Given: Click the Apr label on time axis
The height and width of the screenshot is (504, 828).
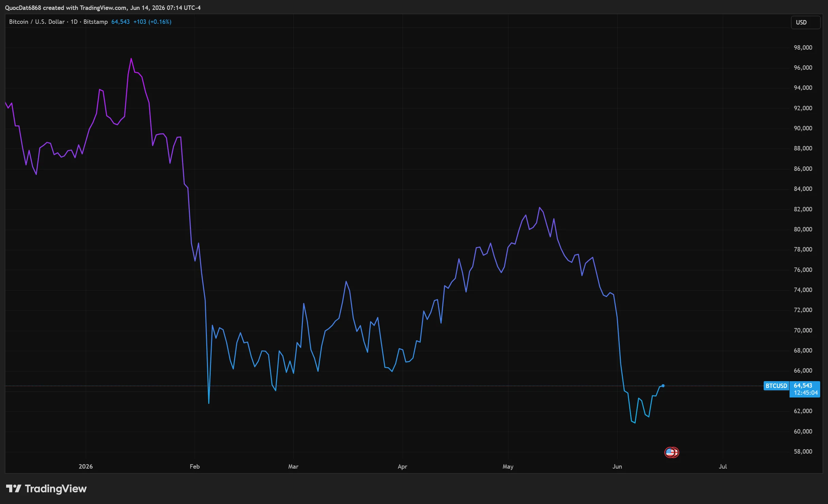Looking at the screenshot, I should coord(402,467).
